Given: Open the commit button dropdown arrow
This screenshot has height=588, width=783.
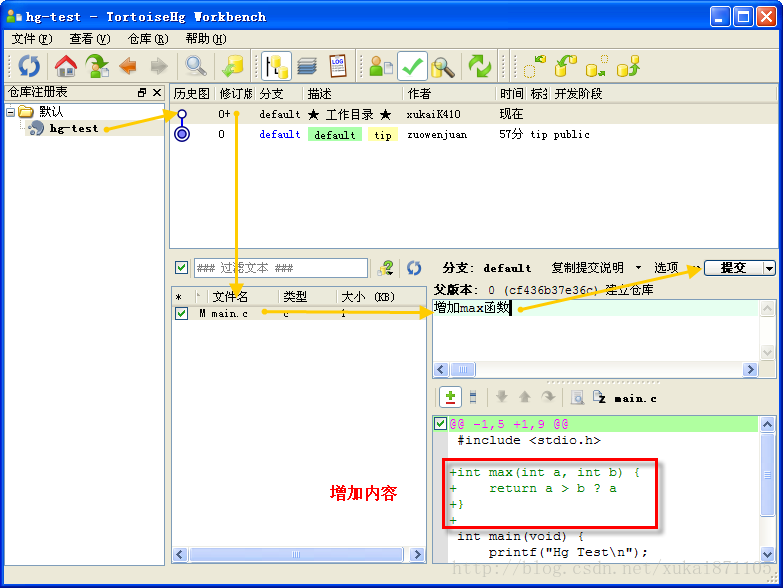Looking at the screenshot, I should [770, 269].
